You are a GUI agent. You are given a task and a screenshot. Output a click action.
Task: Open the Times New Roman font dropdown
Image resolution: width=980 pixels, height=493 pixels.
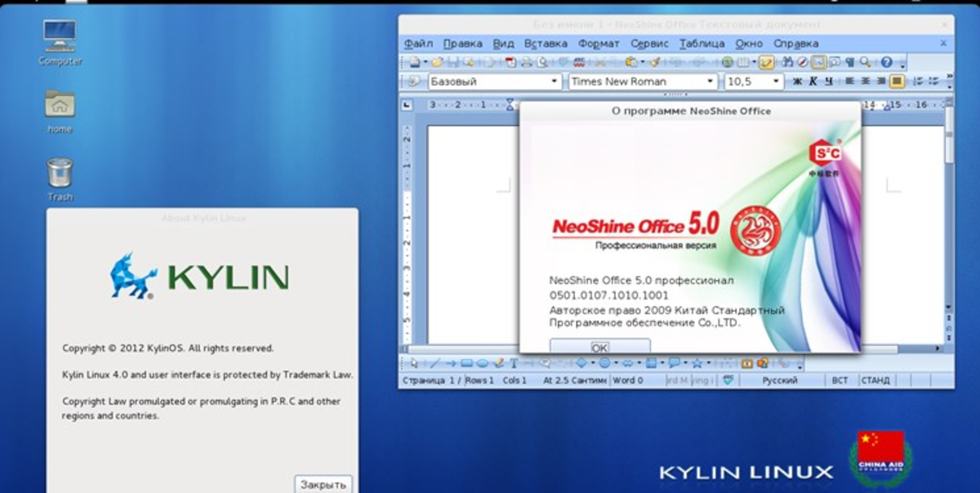click(x=710, y=82)
